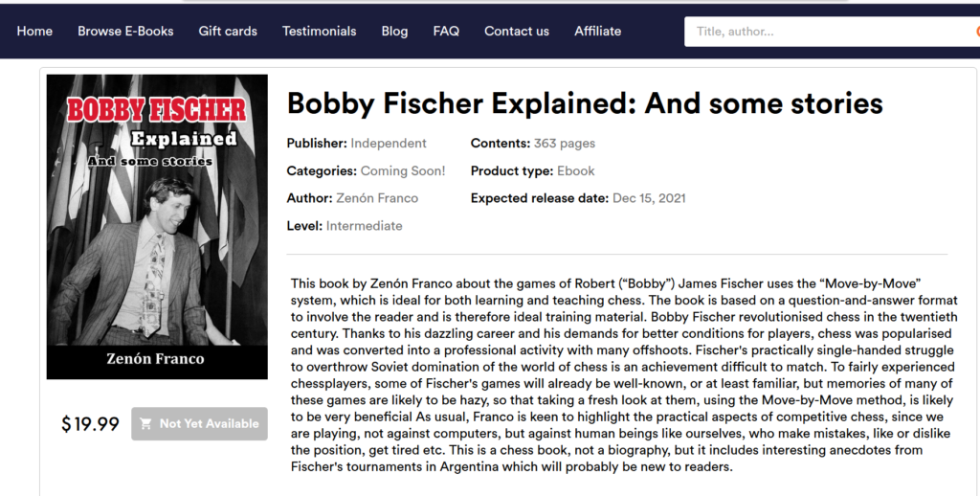This screenshot has width=980, height=496.
Task: Focus the Title, author search field
Action: click(823, 32)
